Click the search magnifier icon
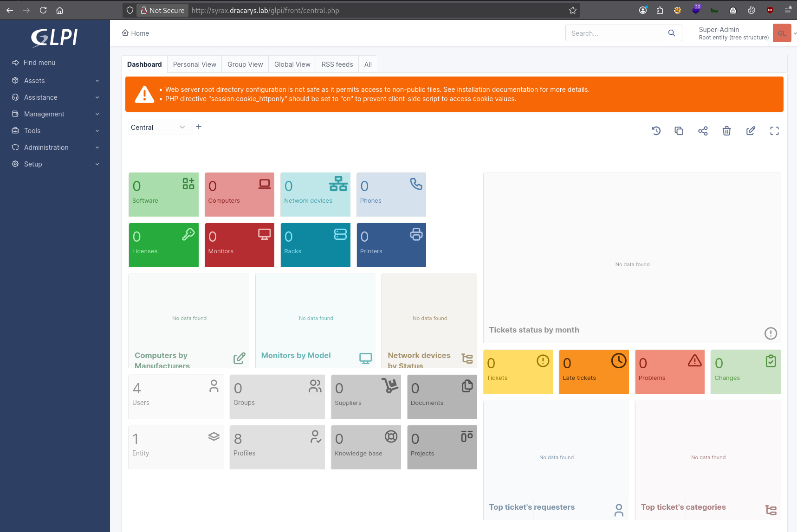The width and height of the screenshot is (797, 532). coord(672,33)
